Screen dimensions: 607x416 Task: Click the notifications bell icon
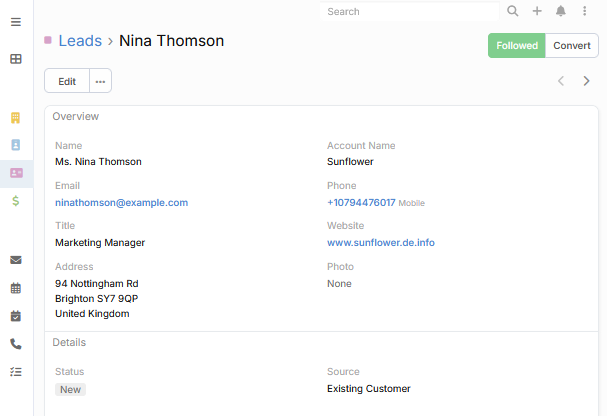click(x=561, y=12)
